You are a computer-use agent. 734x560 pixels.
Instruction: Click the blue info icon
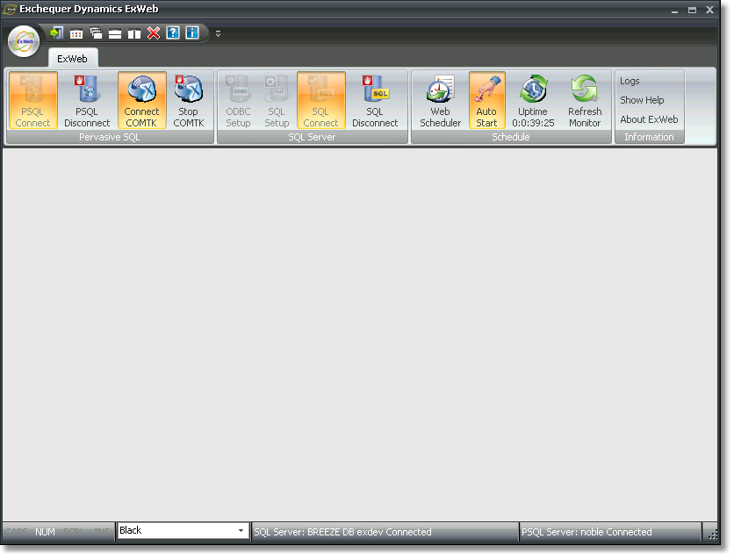pyautogui.click(x=192, y=32)
